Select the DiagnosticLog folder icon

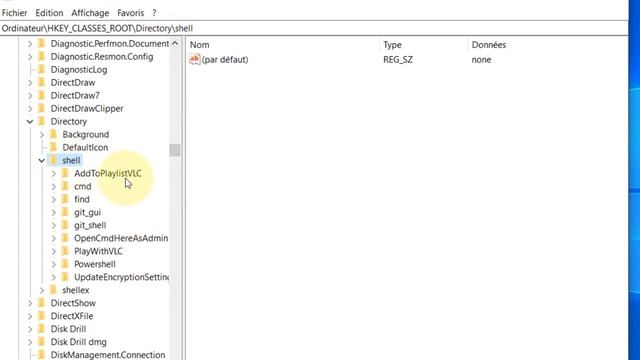point(41,69)
